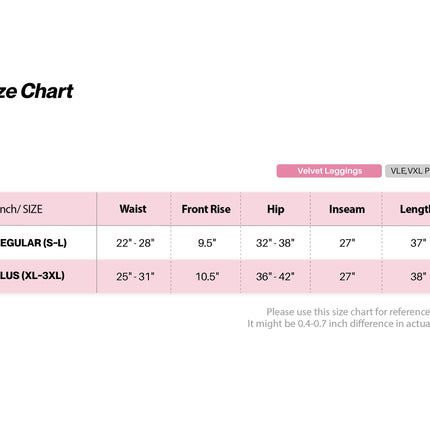Click the 22" - 28" waist value

pyautogui.click(x=135, y=243)
